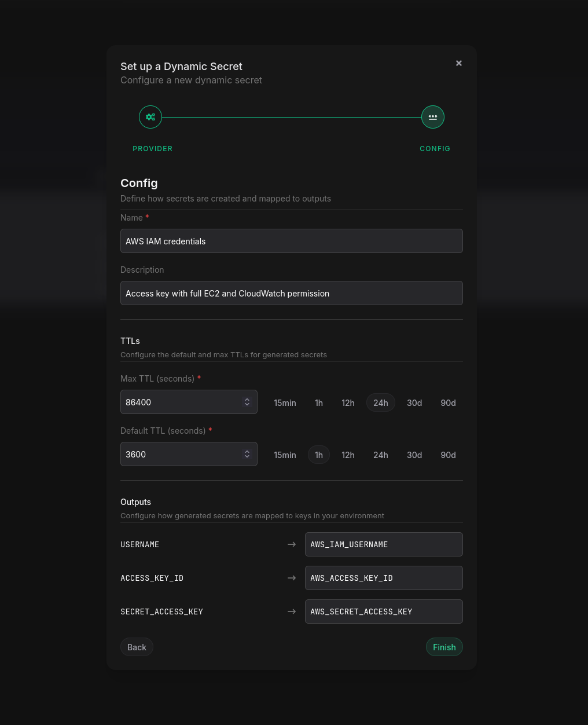Click the Back button

pos(137,647)
